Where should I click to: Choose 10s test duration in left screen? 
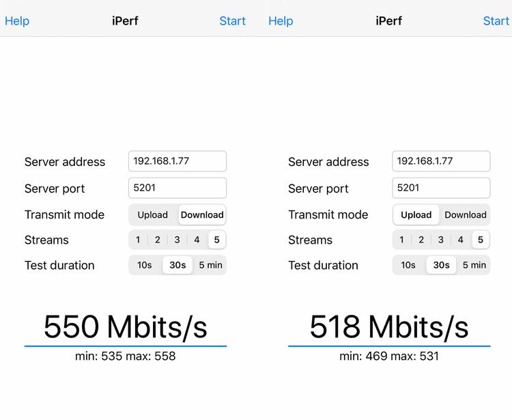click(145, 265)
